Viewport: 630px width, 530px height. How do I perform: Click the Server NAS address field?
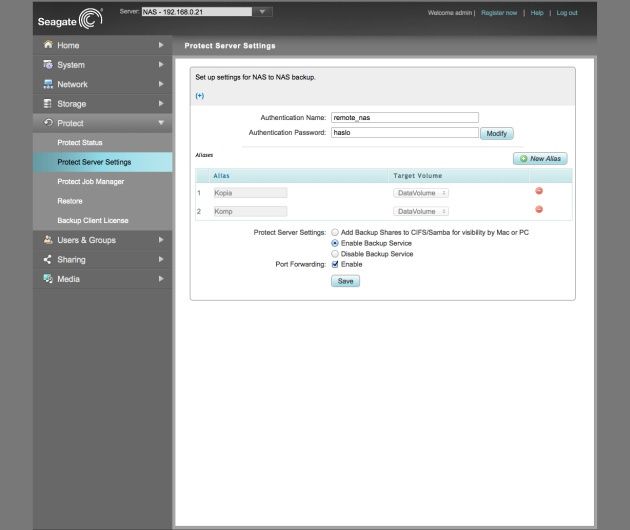pos(197,12)
